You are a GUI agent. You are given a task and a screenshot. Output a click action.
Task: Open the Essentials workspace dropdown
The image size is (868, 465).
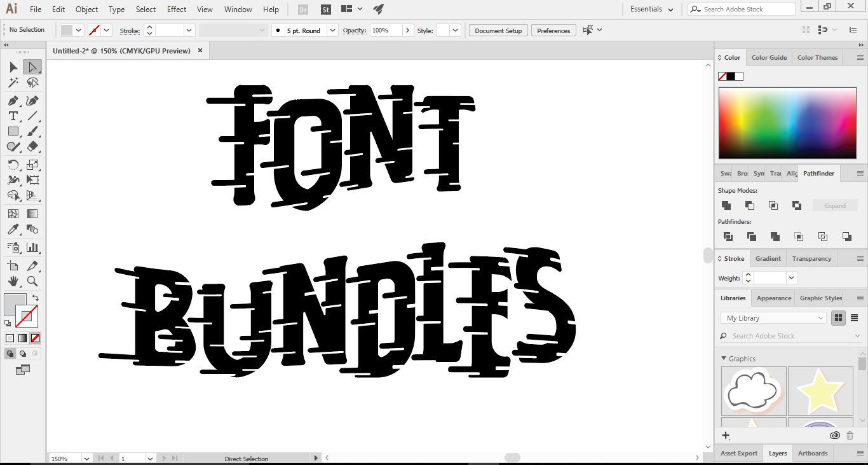pos(652,10)
